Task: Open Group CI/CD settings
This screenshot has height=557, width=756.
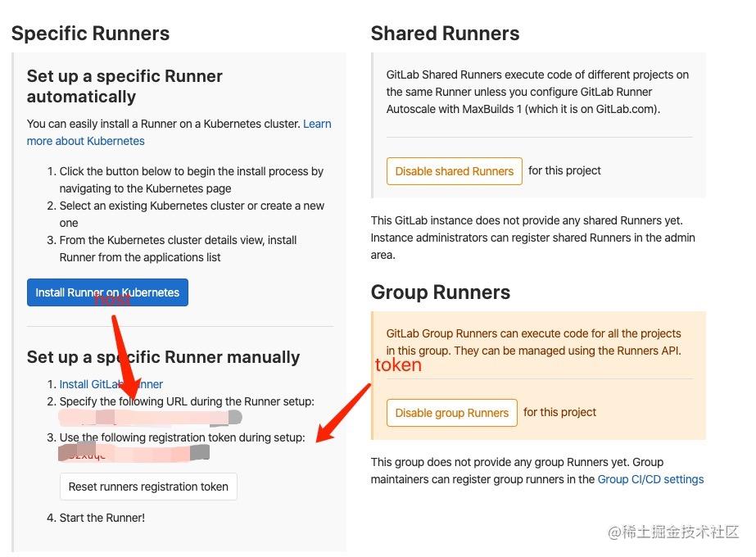Action: pyautogui.click(x=650, y=479)
